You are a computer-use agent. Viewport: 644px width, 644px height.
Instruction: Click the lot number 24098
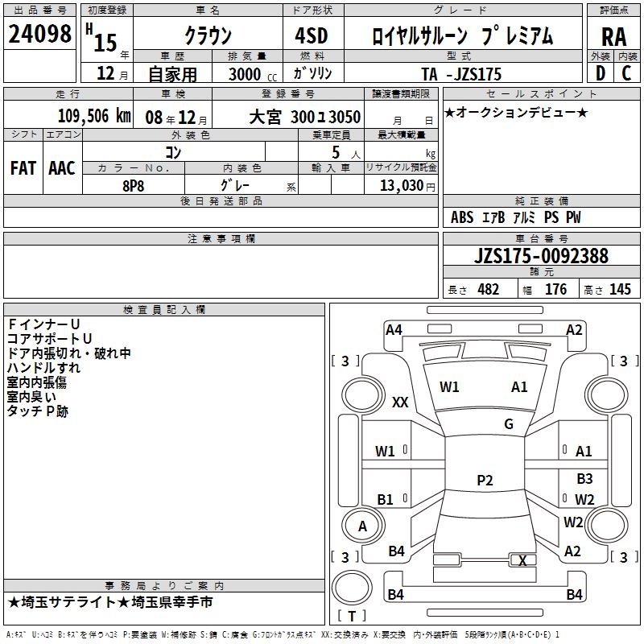[39, 34]
